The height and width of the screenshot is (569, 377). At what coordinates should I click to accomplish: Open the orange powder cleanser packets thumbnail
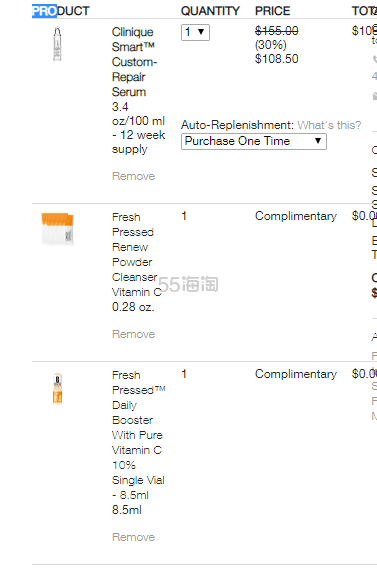tap(58, 229)
